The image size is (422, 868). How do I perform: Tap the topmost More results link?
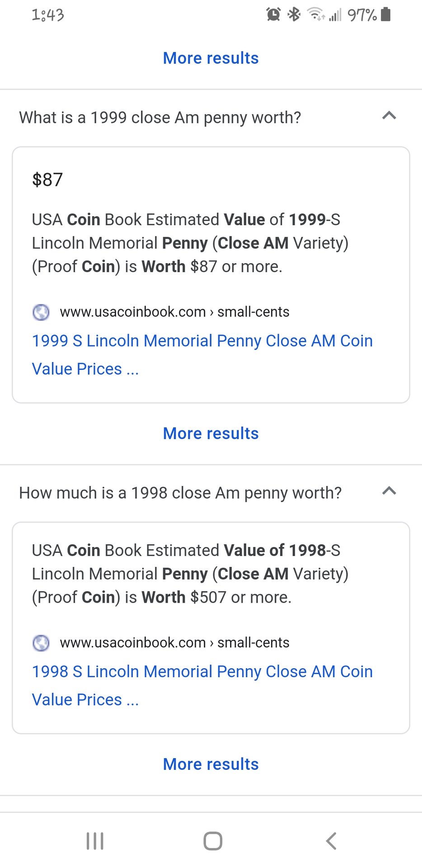click(x=211, y=58)
